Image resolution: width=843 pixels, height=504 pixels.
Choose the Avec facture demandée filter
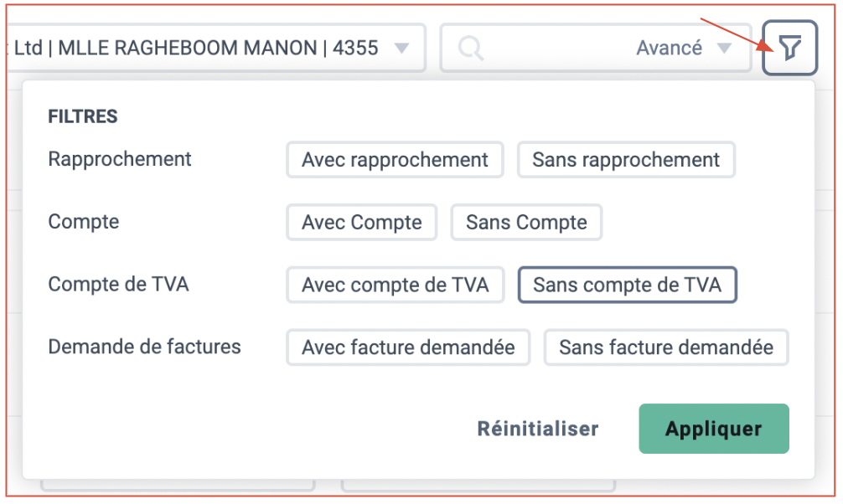tap(408, 347)
